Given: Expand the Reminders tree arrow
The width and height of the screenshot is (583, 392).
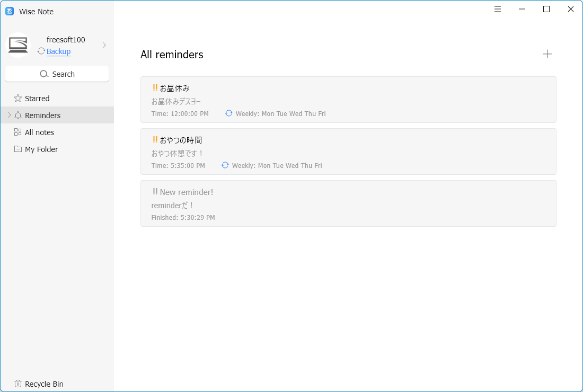Looking at the screenshot, I should click(x=9, y=115).
